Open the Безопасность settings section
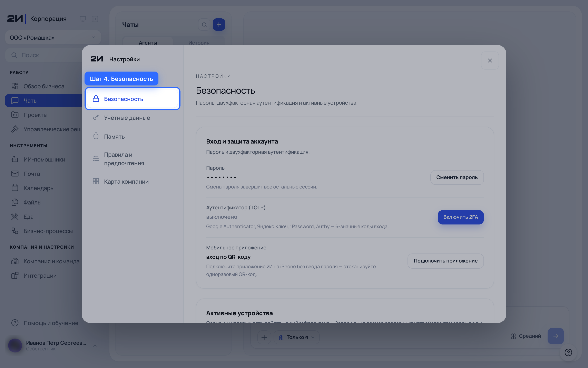 pos(133,99)
